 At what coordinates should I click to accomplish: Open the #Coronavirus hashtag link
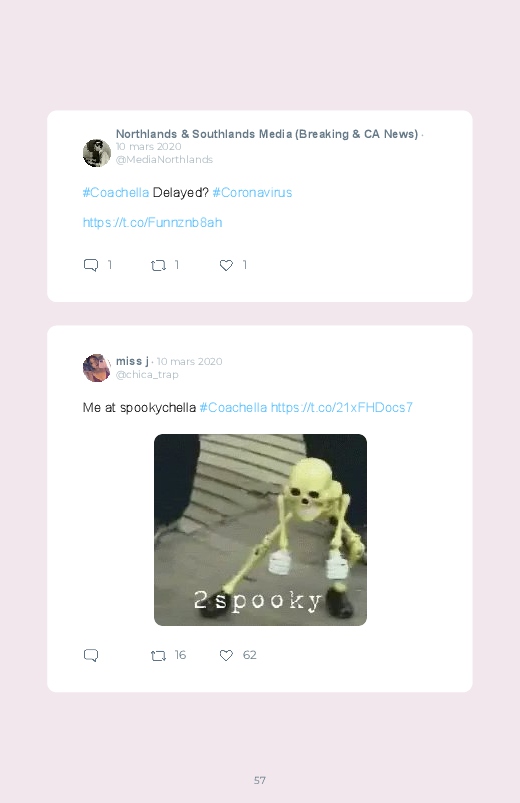pos(252,193)
